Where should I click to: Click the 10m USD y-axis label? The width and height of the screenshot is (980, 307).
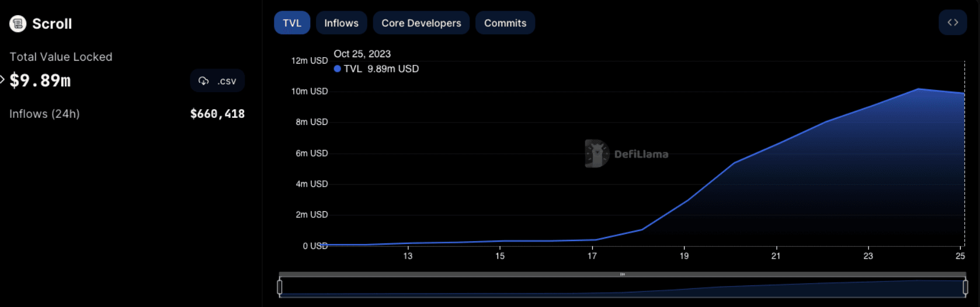[310, 92]
